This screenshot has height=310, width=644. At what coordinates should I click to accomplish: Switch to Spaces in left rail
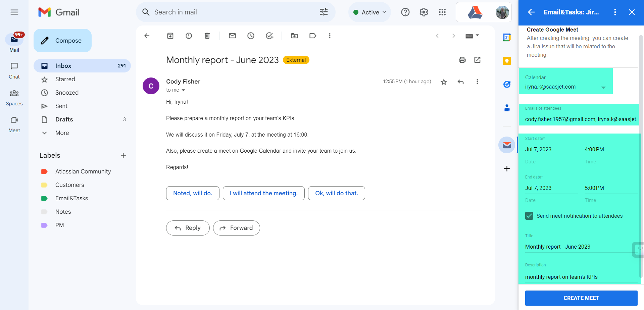tap(14, 97)
